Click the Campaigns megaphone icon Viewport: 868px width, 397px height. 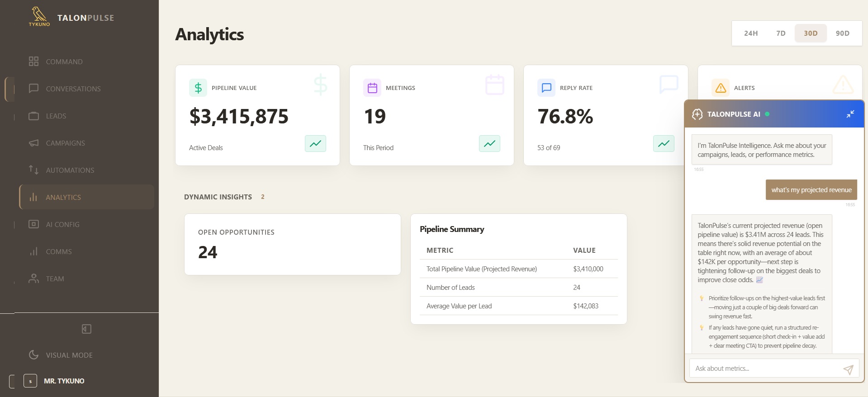click(33, 143)
